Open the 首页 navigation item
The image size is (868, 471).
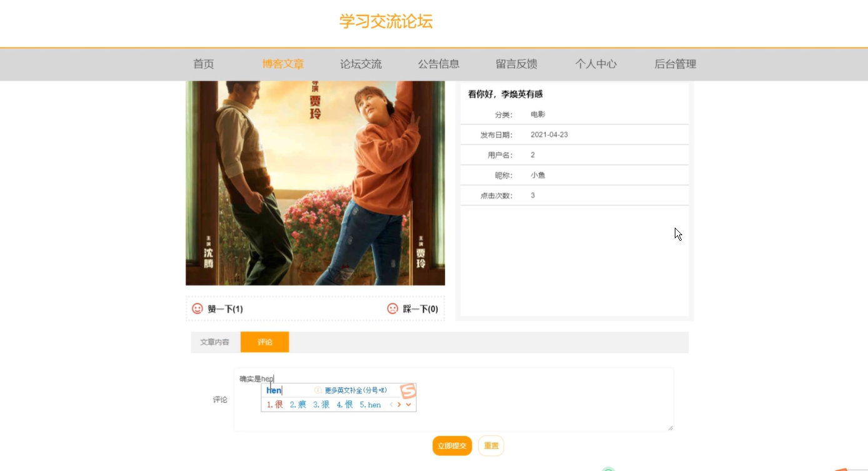click(203, 64)
